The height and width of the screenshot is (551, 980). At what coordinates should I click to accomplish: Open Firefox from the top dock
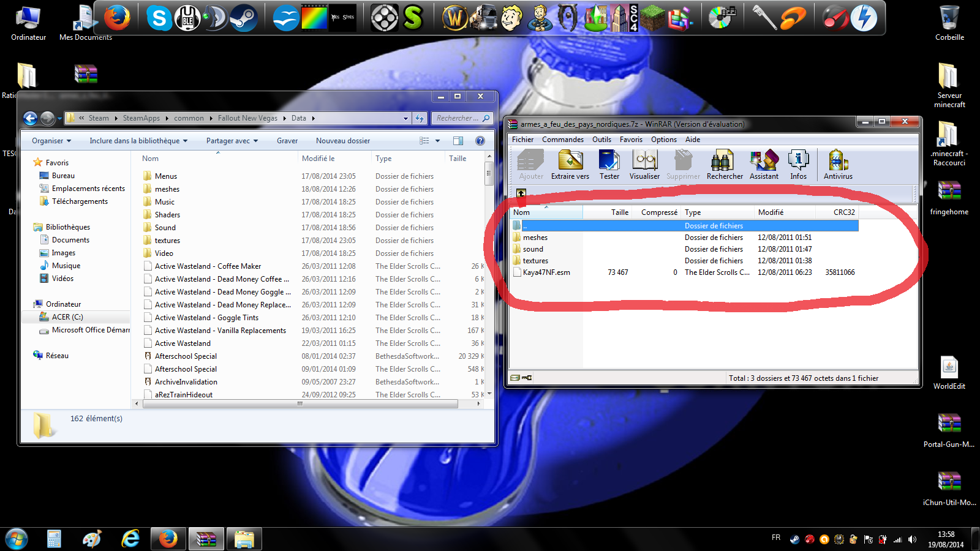pos(117,18)
